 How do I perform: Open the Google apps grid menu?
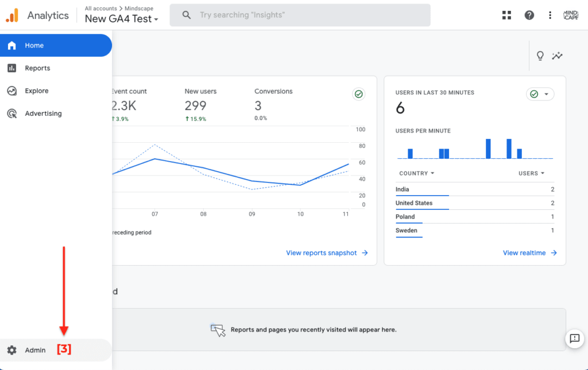point(506,15)
